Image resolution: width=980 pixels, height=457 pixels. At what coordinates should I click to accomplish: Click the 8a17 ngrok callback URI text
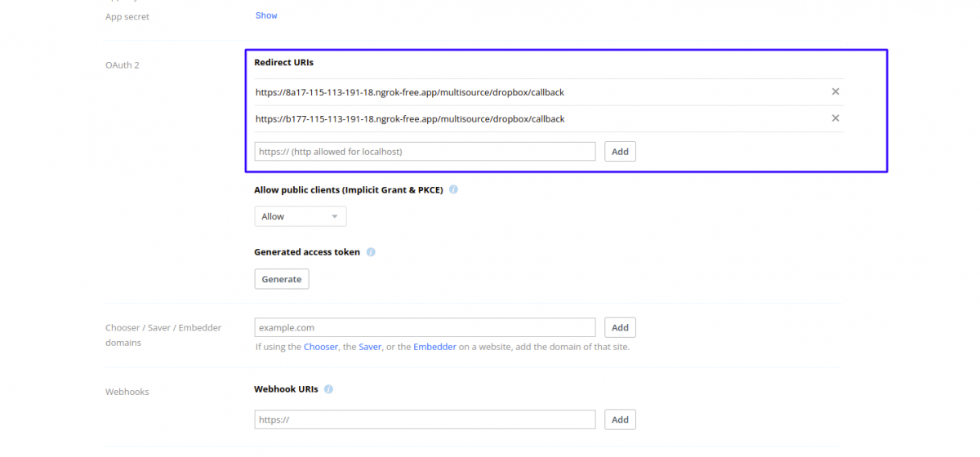409,92
